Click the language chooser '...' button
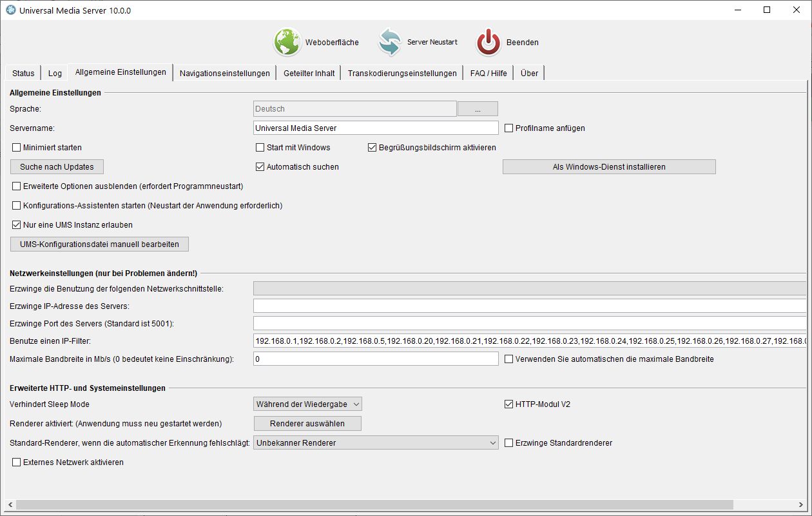812x516 pixels. click(478, 109)
